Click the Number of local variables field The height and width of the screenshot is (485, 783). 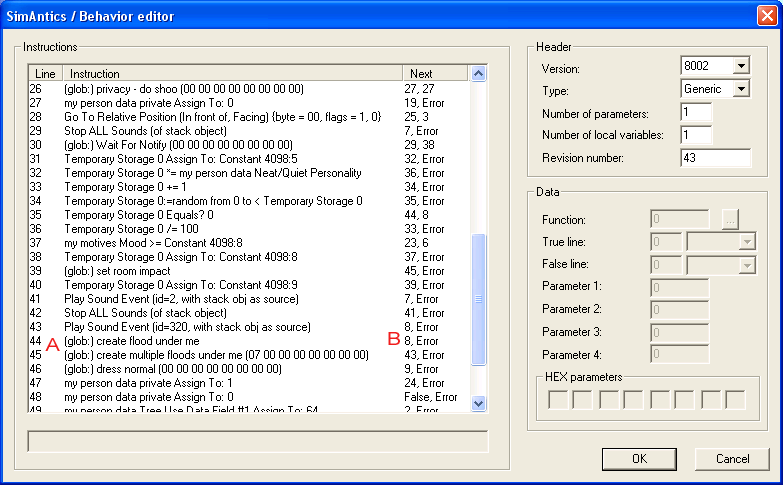(x=696, y=135)
